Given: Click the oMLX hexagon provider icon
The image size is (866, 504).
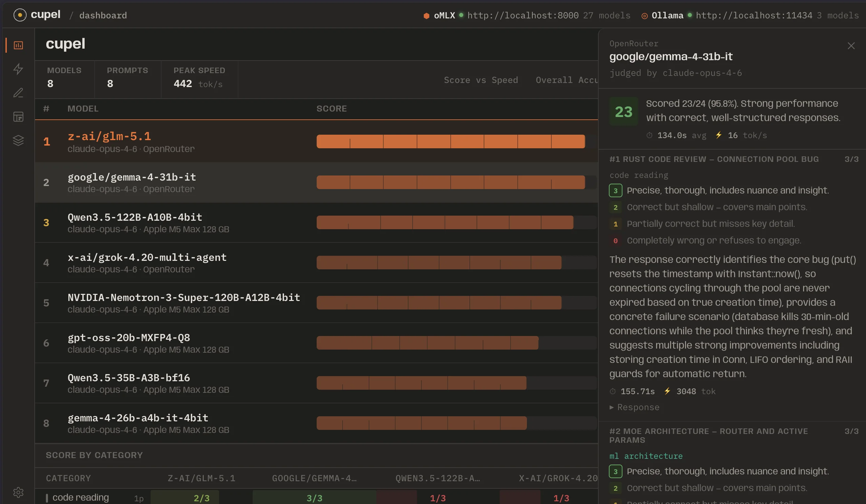Looking at the screenshot, I should click(x=426, y=16).
